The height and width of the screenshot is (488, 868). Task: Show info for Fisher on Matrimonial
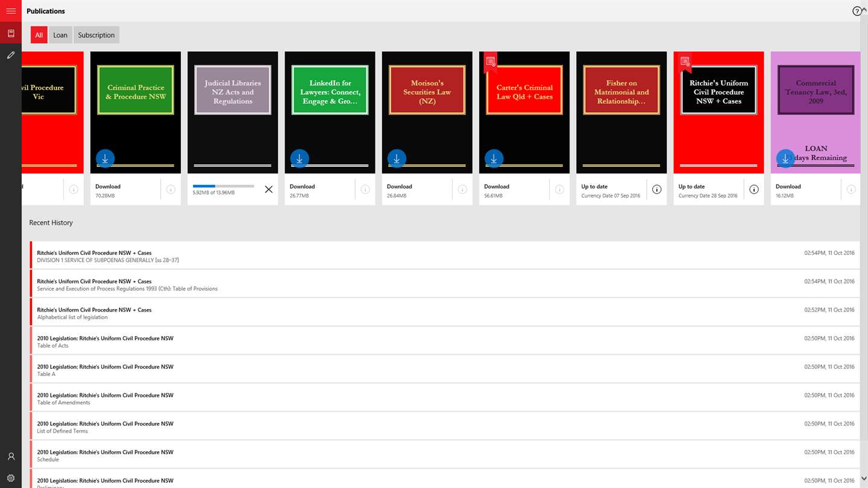point(657,189)
